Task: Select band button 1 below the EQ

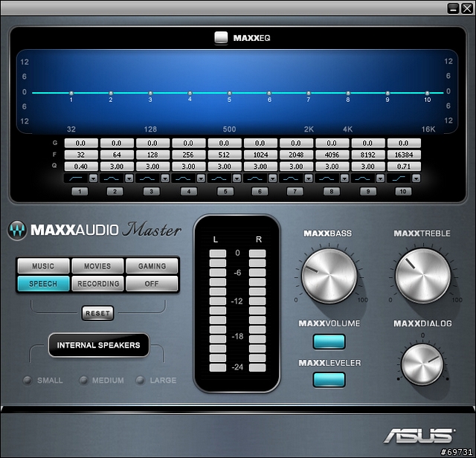Action: point(80,192)
